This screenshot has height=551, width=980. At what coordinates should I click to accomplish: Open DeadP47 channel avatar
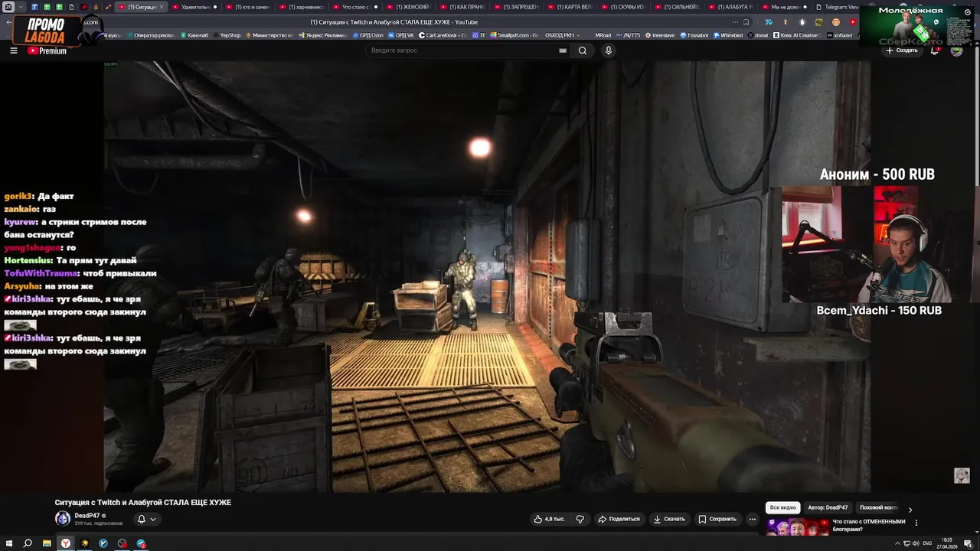(x=62, y=518)
